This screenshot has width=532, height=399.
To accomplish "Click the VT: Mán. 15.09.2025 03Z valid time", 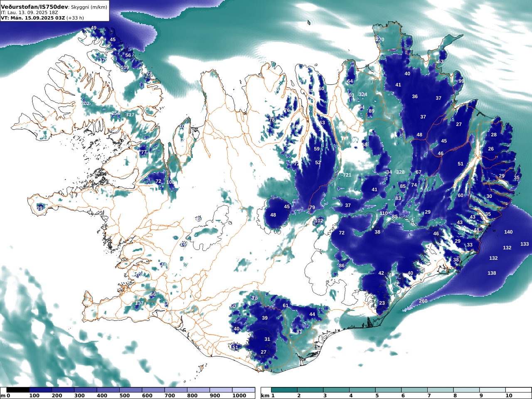I will [x=33, y=18].
